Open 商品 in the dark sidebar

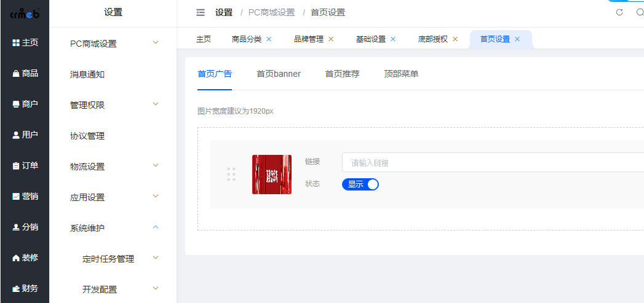[x=25, y=73]
